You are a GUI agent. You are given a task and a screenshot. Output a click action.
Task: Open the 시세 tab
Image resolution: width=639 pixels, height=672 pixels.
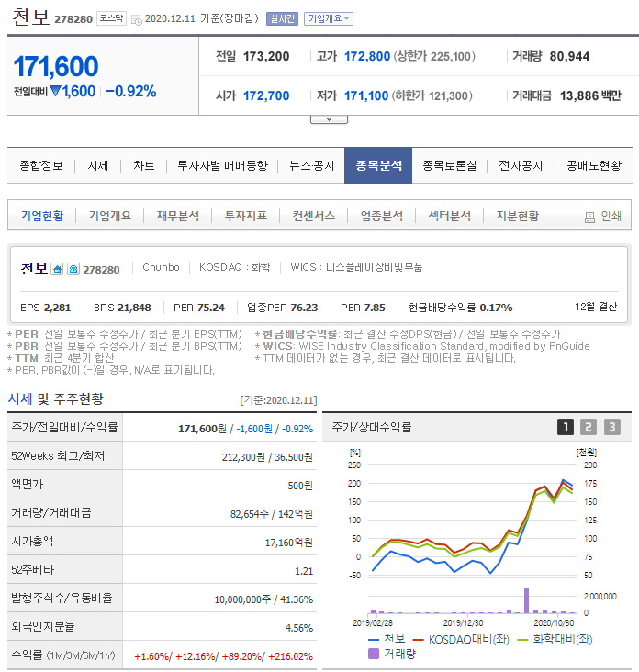point(97,165)
